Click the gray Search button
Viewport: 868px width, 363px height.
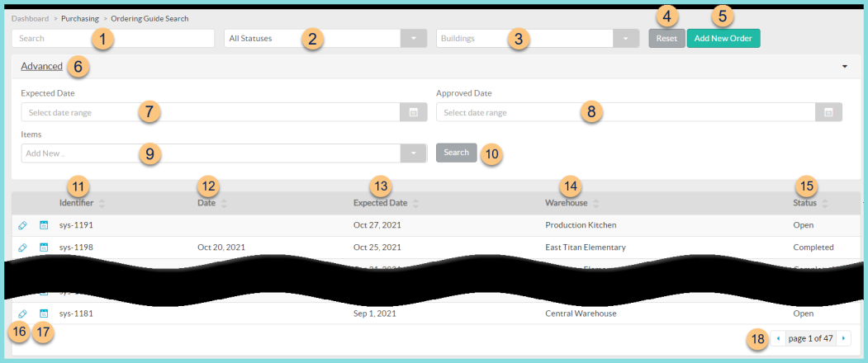pos(457,153)
